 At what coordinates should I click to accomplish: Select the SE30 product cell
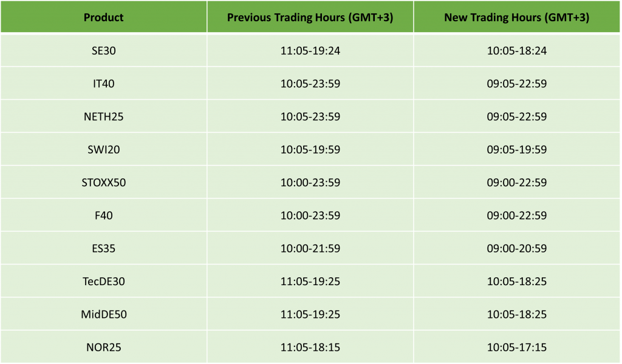point(103,51)
